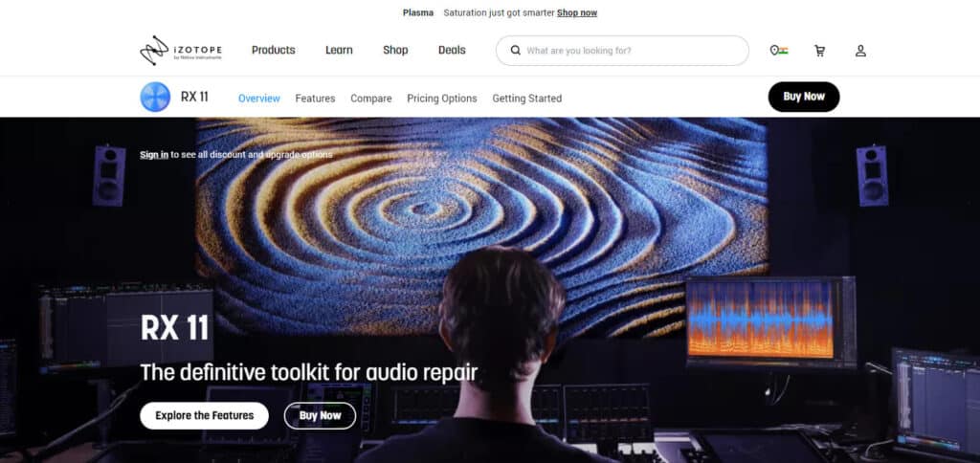Click the 'RX 11' subnav title text
980x463 pixels.
click(x=194, y=97)
